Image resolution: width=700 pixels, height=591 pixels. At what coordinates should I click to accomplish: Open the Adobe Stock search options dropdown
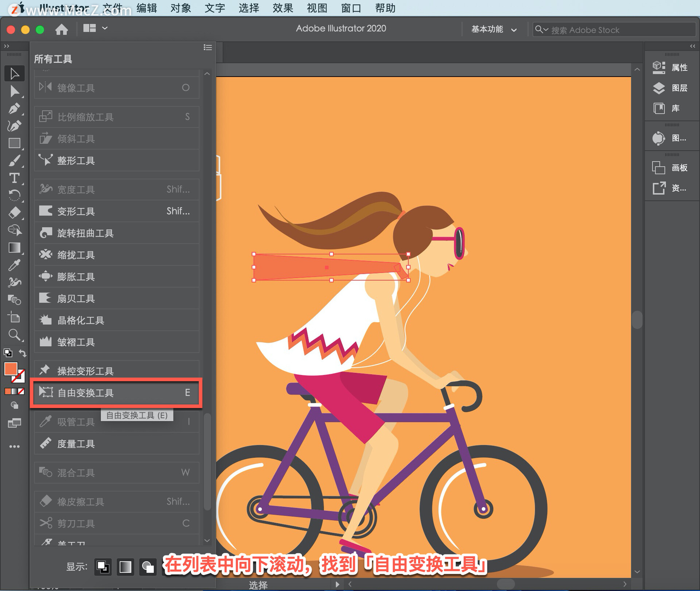click(x=542, y=30)
